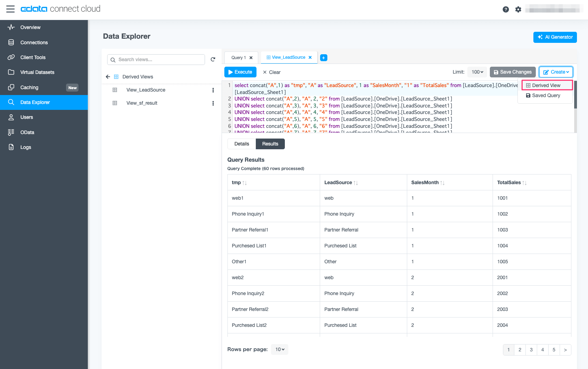Screen dimensions: 588x369
Task: Add a new query tab
Action: tap(324, 58)
